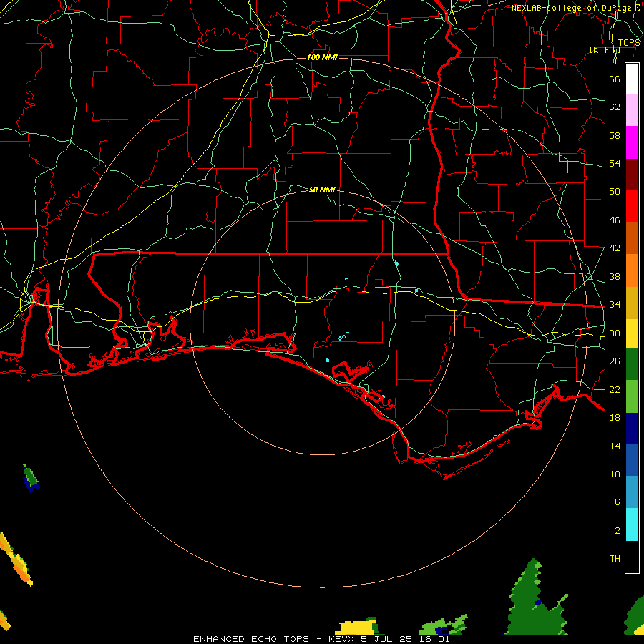Pick the dark orange legend swatch
This screenshot has width=644, height=644.
[632, 238]
